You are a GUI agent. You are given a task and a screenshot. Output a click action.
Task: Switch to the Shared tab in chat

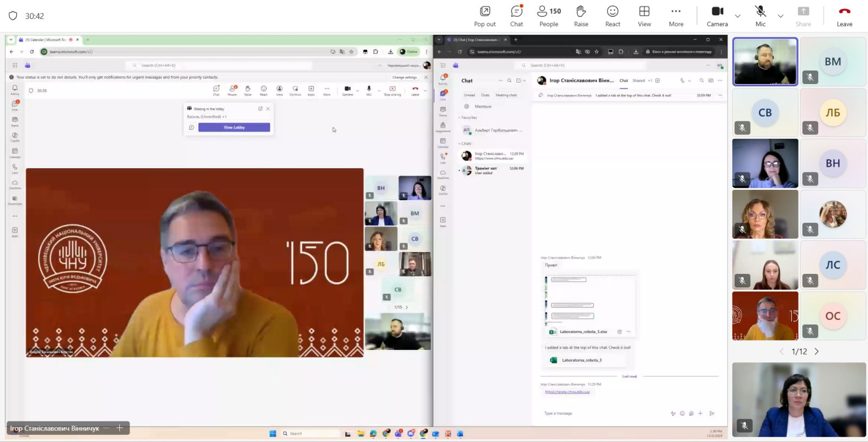639,81
